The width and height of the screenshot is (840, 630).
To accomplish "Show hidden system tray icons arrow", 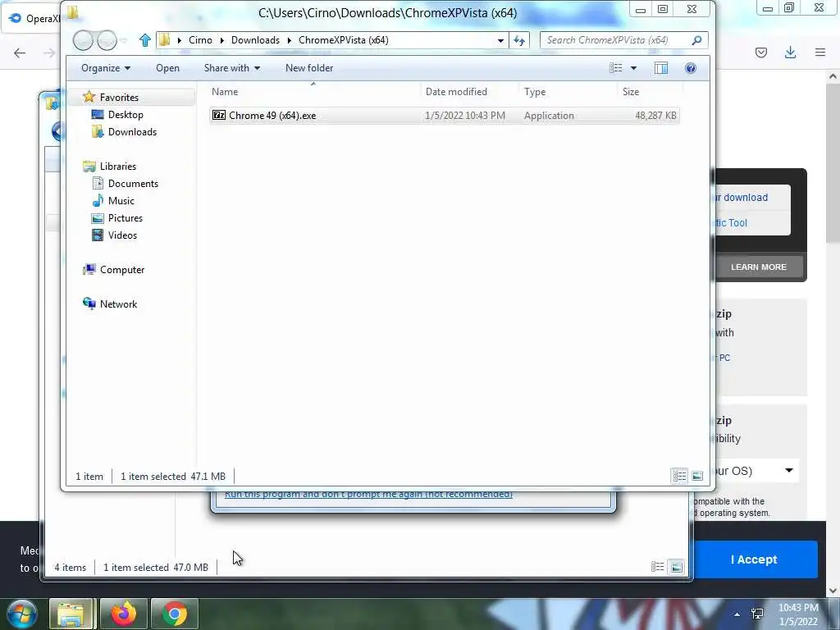I will tap(737, 615).
